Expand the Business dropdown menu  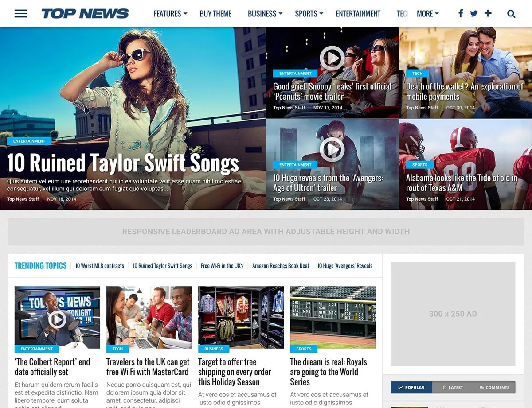(x=265, y=14)
